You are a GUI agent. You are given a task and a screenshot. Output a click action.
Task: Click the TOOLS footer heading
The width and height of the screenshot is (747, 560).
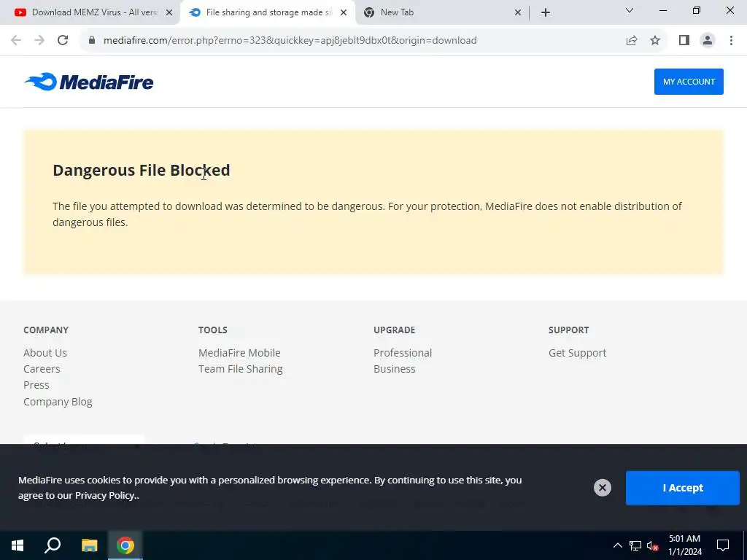coord(212,330)
